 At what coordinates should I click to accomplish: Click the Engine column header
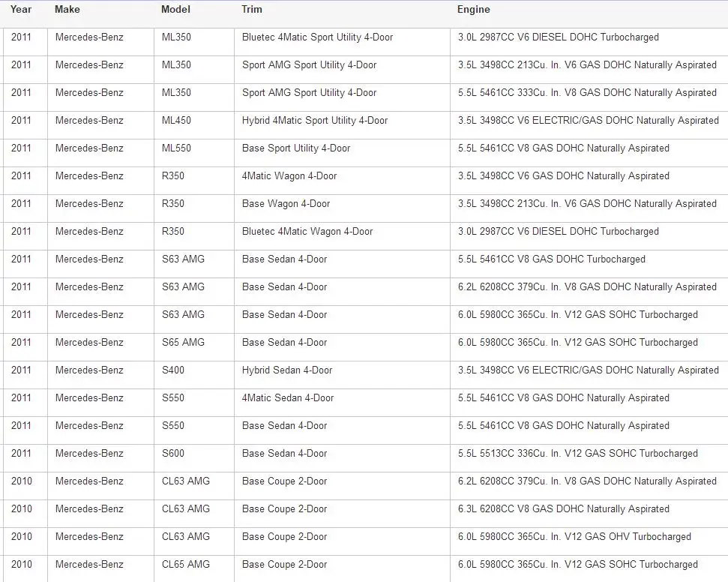click(x=474, y=9)
